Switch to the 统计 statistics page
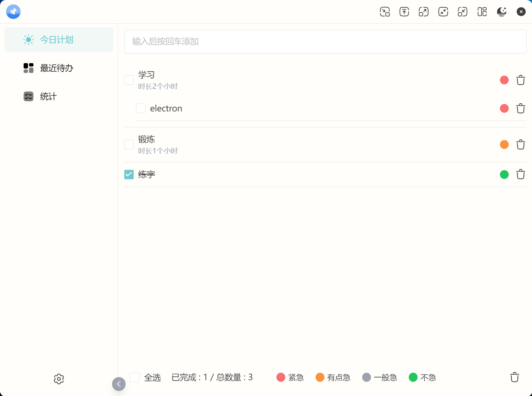This screenshot has width=532, height=396. click(48, 97)
